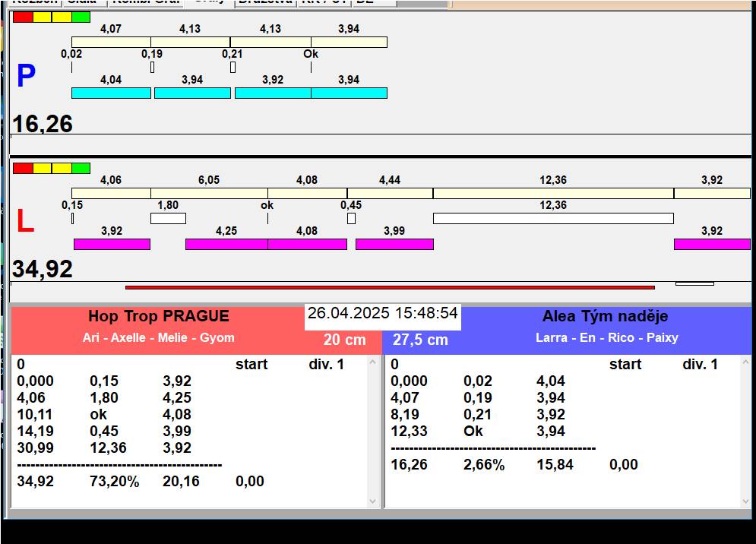Open the Družstva tab
Image resolution: width=756 pixels, height=544 pixels.
[264, 2]
